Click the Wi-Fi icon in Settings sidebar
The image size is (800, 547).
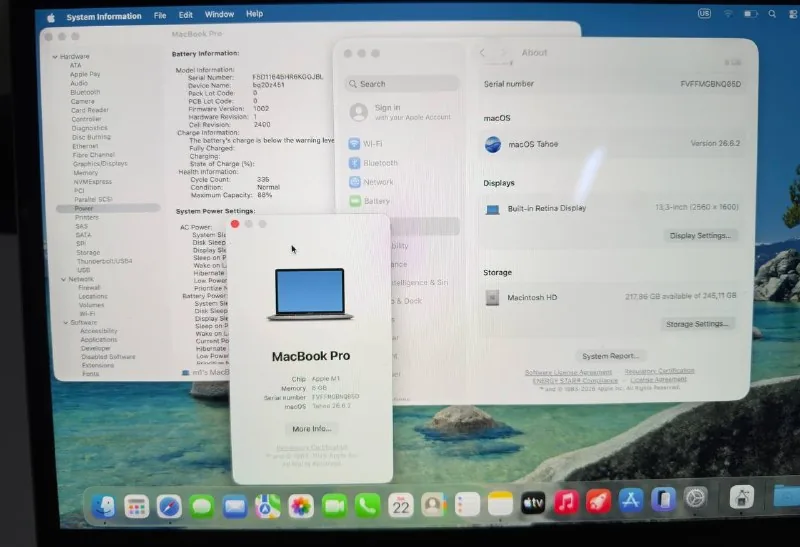354,144
